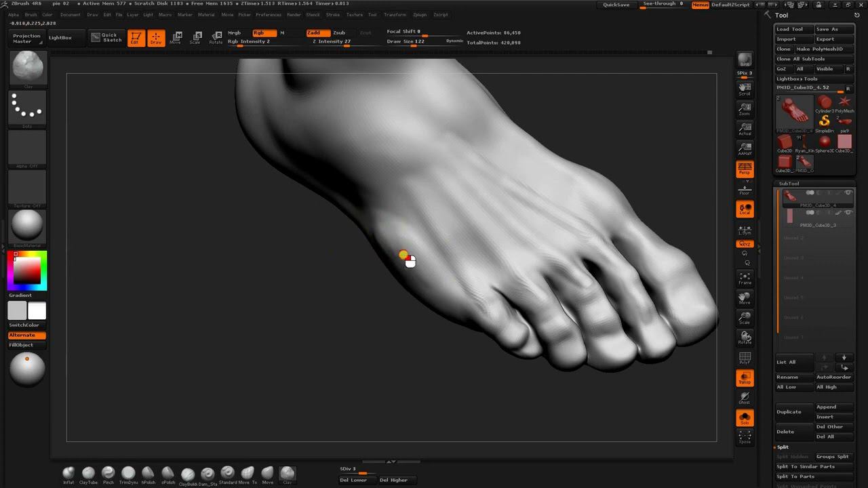The image size is (868, 488).
Task: Hide the PM3D_Cube3D_3 subtool via eye icon
Action: [x=848, y=213]
